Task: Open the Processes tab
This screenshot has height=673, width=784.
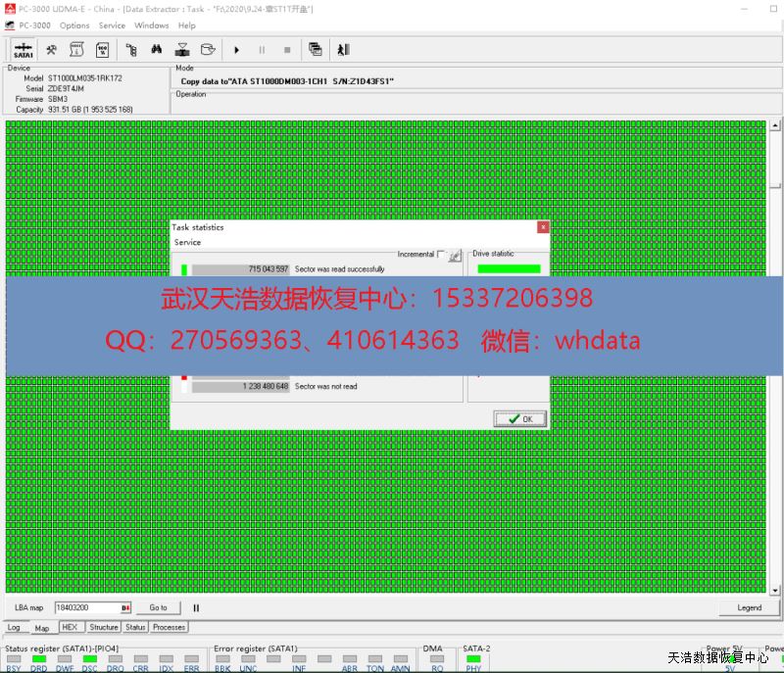Action: 169,627
